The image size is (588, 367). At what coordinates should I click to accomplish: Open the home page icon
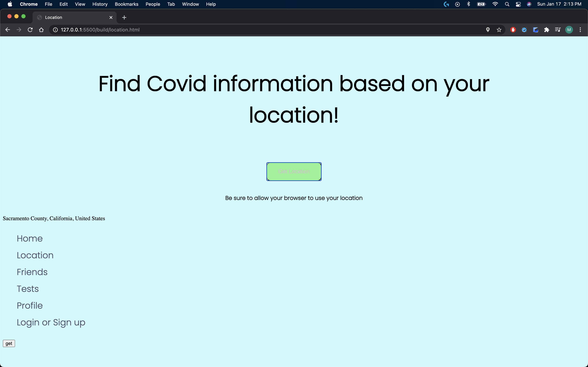click(41, 30)
